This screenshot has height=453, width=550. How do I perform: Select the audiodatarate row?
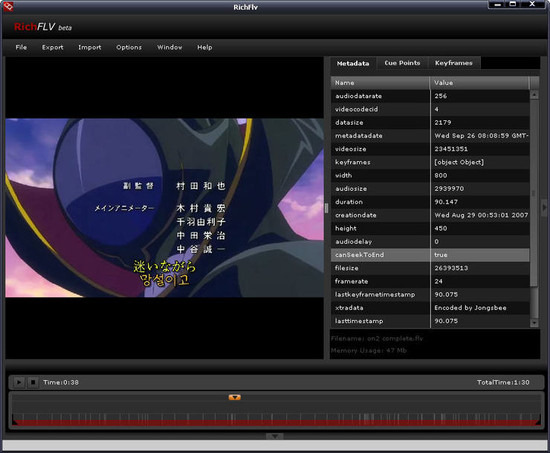point(430,96)
